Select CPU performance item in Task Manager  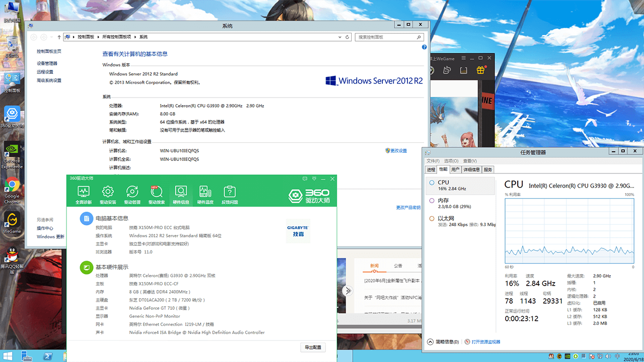(x=460, y=186)
